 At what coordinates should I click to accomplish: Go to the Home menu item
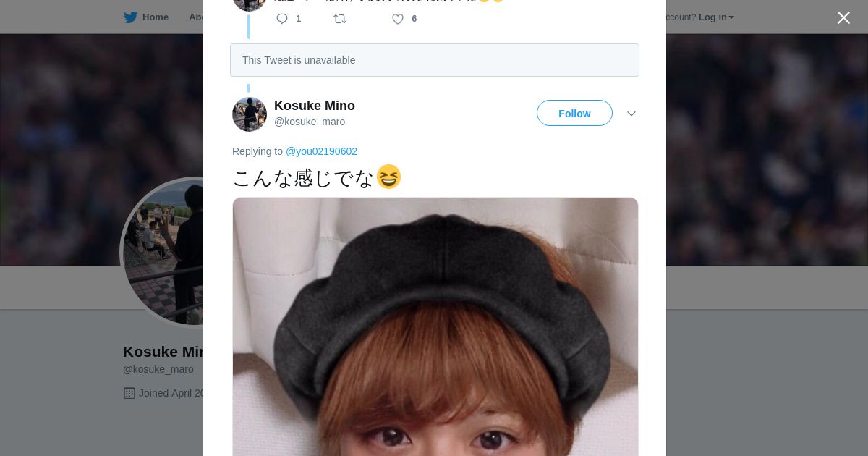click(x=155, y=17)
